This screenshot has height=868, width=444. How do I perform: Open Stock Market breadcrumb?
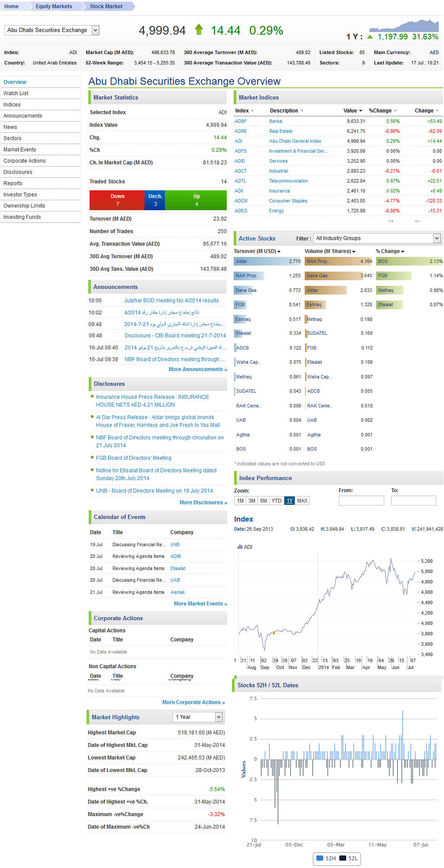(x=106, y=6)
